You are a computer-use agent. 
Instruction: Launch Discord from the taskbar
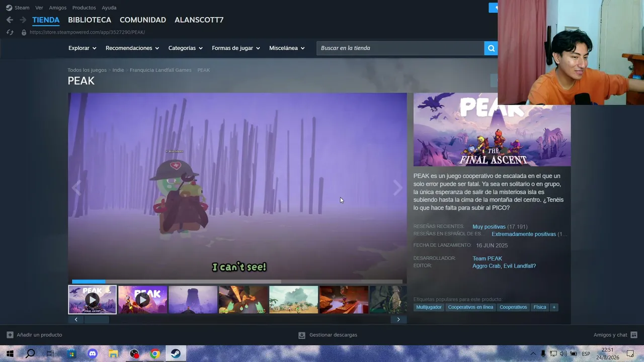(x=93, y=353)
